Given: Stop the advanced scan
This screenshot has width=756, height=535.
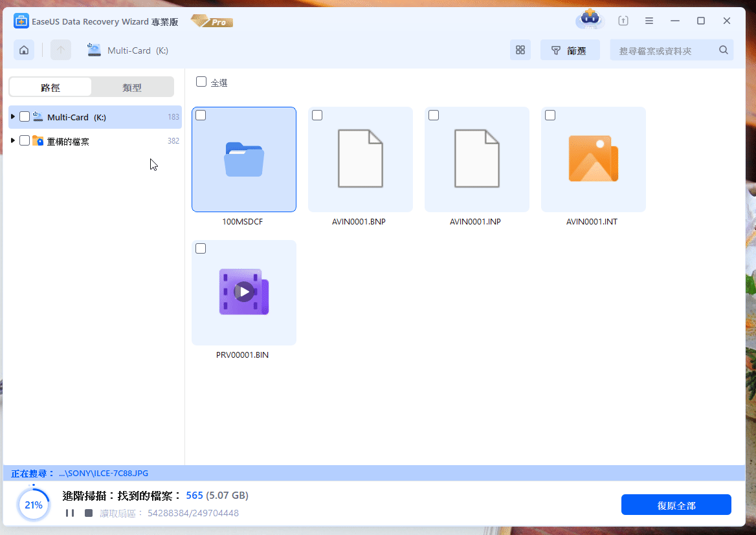Looking at the screenshot, I should (89, 513).
